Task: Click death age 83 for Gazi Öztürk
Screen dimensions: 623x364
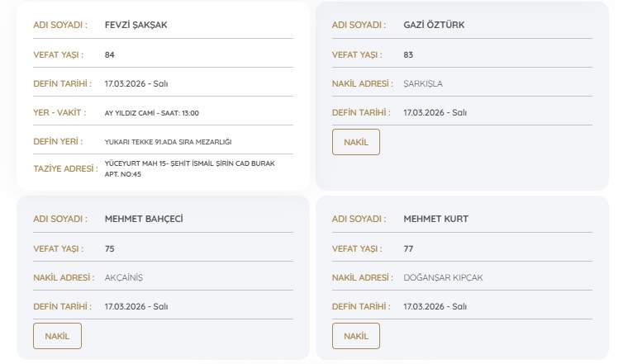Action: pos(408,54)
